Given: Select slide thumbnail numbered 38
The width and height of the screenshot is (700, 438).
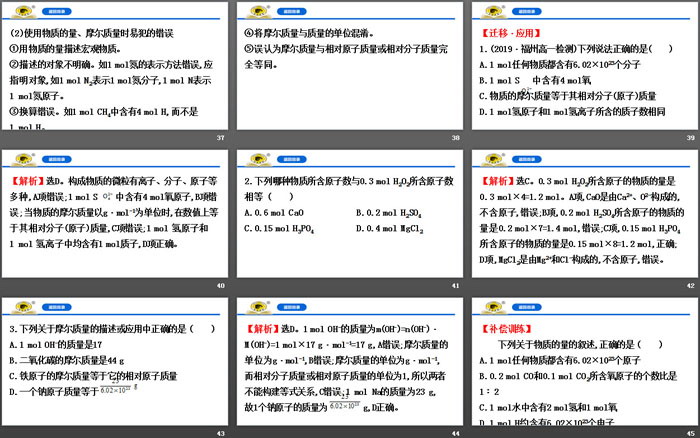Looking at the screenshot, I should [x=350, y=66].
